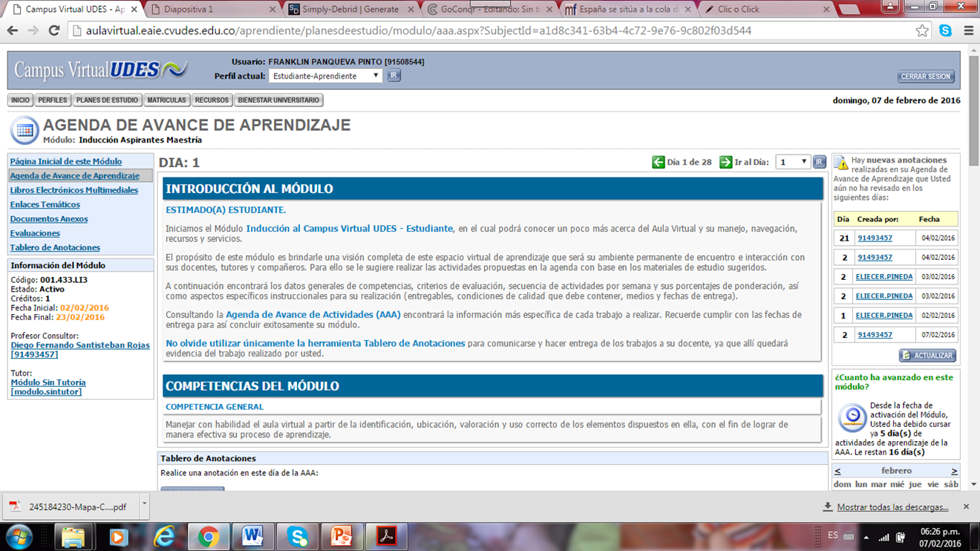
Task: Open Microsoft Word from the taskbar
Action: pyautogui.click(x=252, y=536)
